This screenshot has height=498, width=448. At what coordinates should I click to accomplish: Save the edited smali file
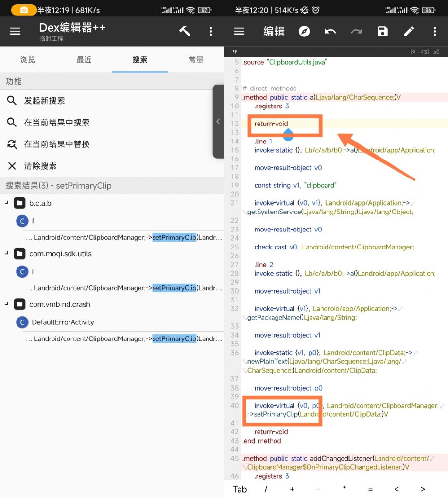tap(382, 31)
